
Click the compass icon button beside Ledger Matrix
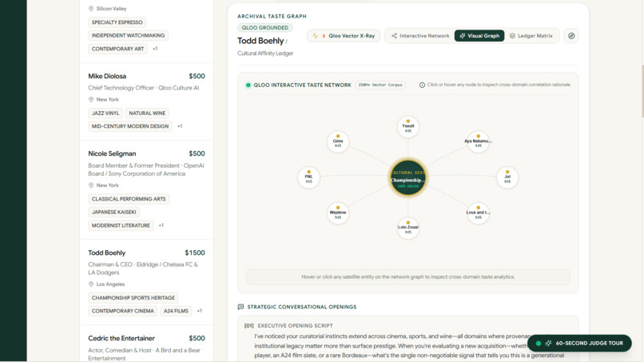coord(571,36)
